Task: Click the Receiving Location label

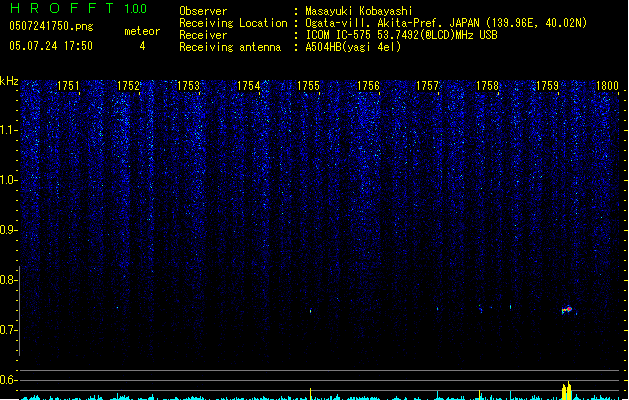Action: click(233, 23)
